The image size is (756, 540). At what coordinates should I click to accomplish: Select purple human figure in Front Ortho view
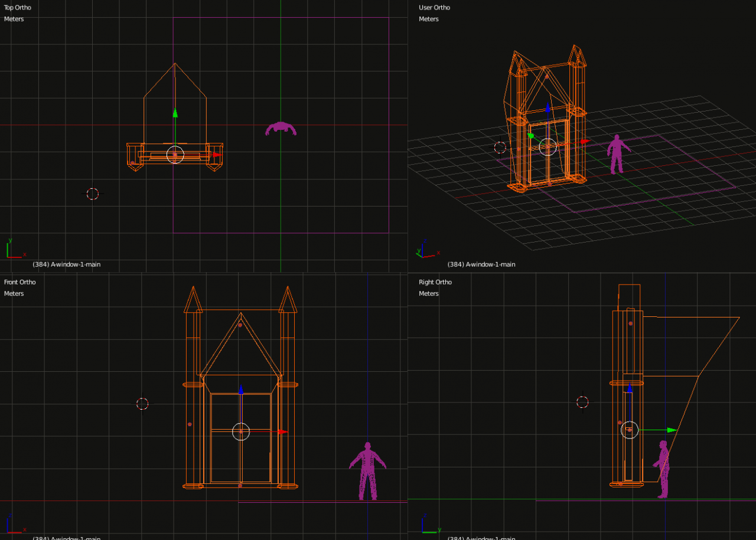pyautogui.click(x=367, y=471)
